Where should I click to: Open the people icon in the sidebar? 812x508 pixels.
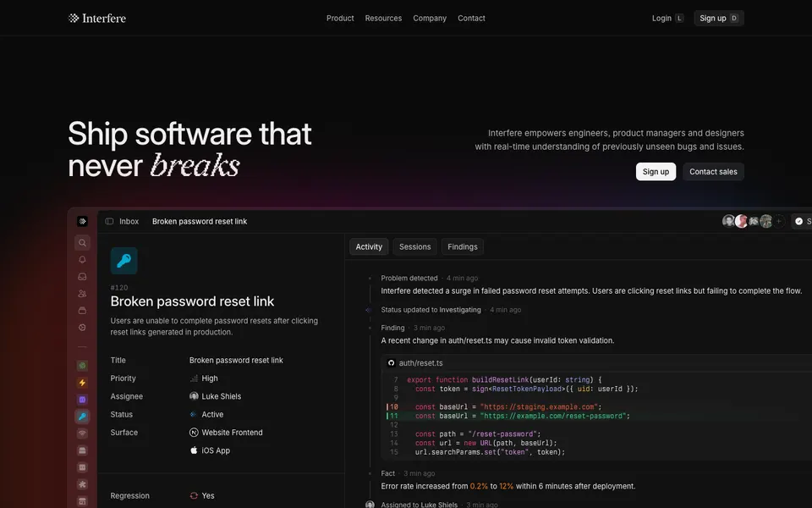[82, 294]
